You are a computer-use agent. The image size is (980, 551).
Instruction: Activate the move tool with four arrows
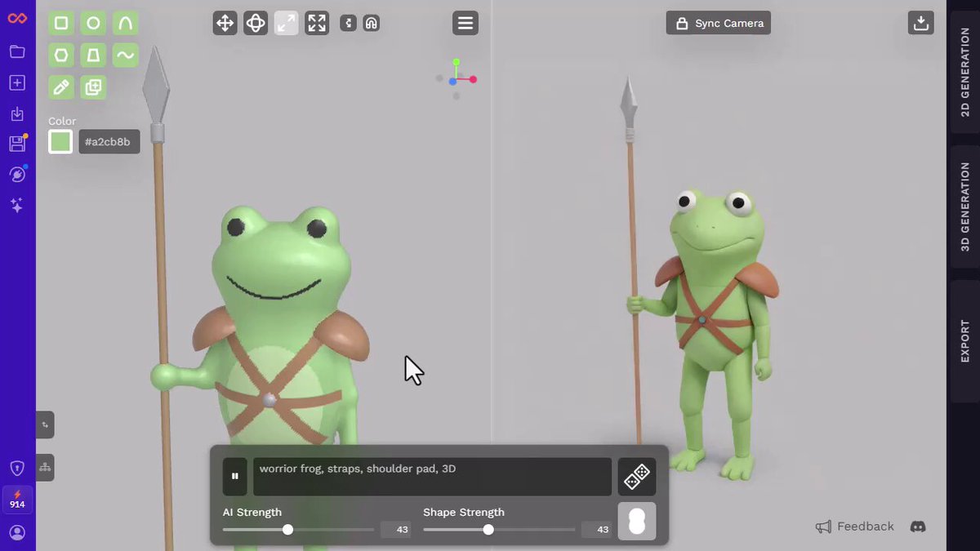(x=225, y=23)
